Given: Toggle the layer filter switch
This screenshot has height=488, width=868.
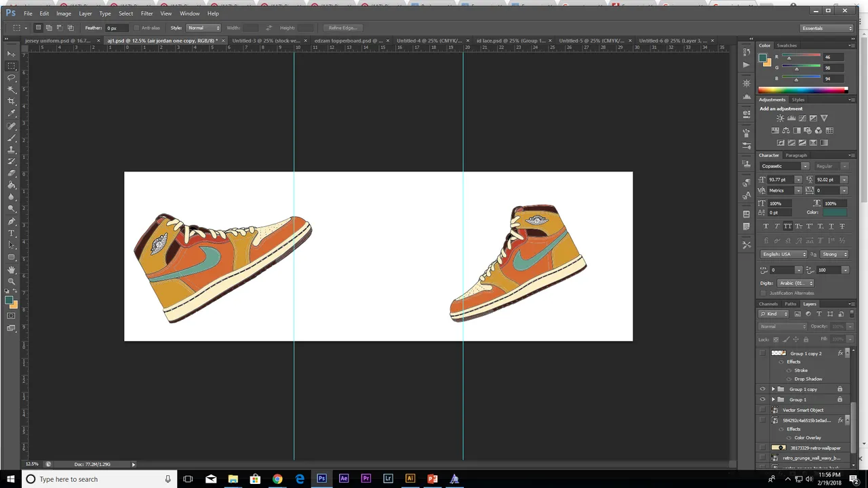Looking at the screenshot, I should 851,314.
